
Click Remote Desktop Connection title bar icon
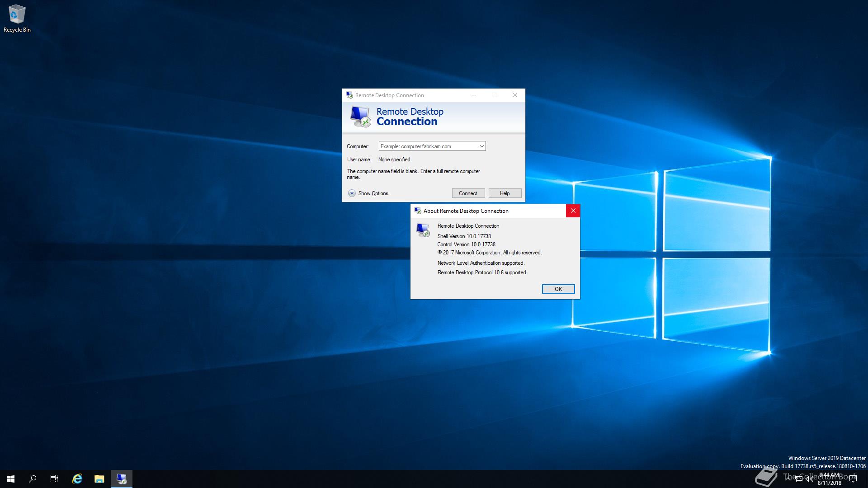coord(349,95)
